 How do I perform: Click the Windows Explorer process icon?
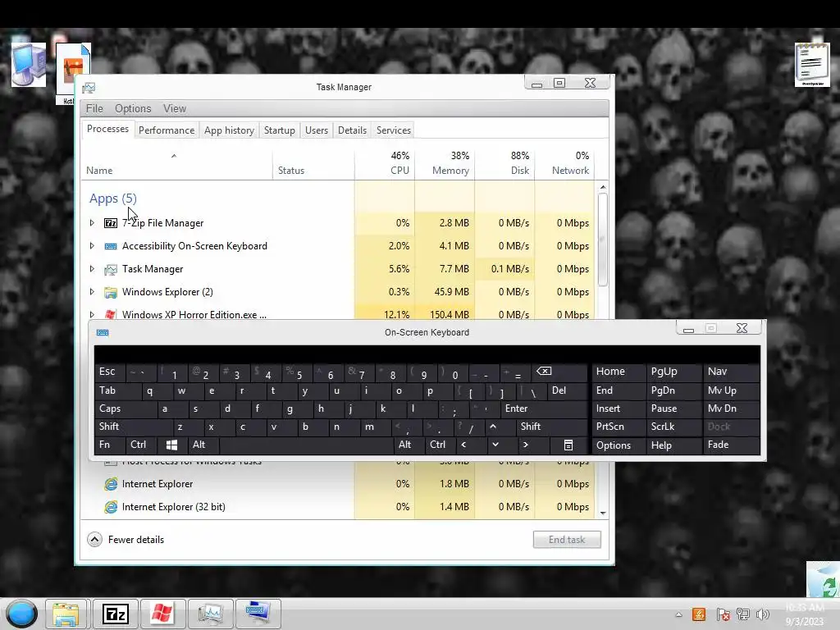111,292
